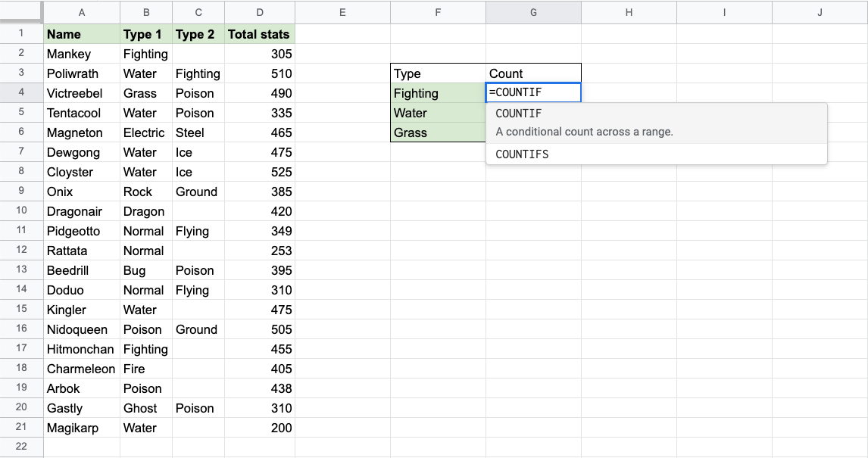Click the 'Total stats' header cell
The width and height of the screenshot is (868, 458).
260,34
